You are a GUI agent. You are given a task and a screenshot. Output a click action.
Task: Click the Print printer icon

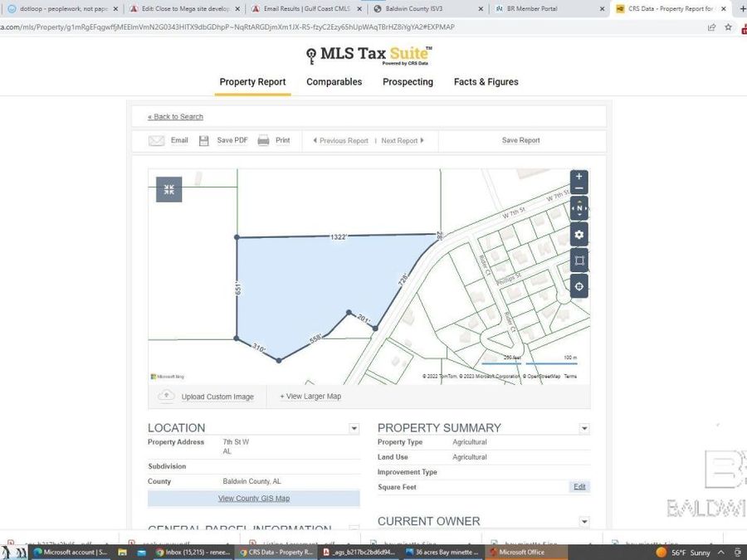click(263, 141)
